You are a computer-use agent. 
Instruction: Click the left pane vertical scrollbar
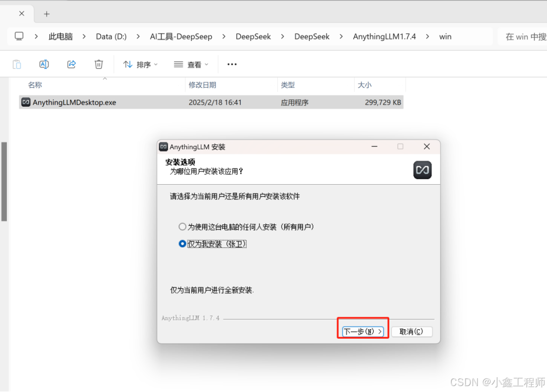tap(4, 182)
